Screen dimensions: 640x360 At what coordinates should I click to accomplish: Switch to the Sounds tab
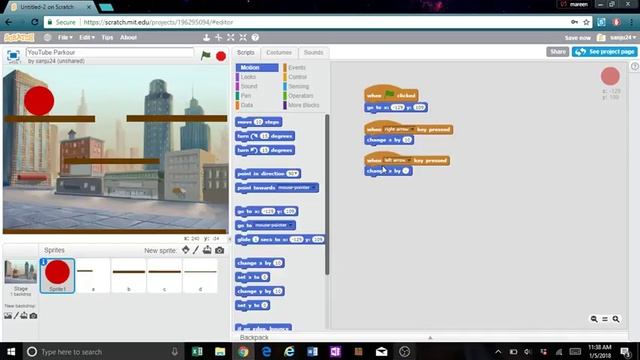[313, 53]
